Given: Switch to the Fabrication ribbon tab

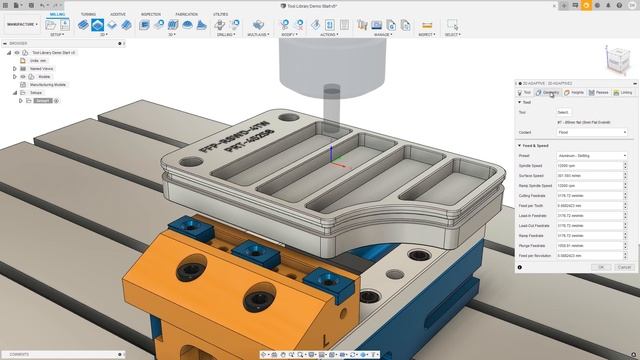Looking at the screenshot, I should point(187,14).
